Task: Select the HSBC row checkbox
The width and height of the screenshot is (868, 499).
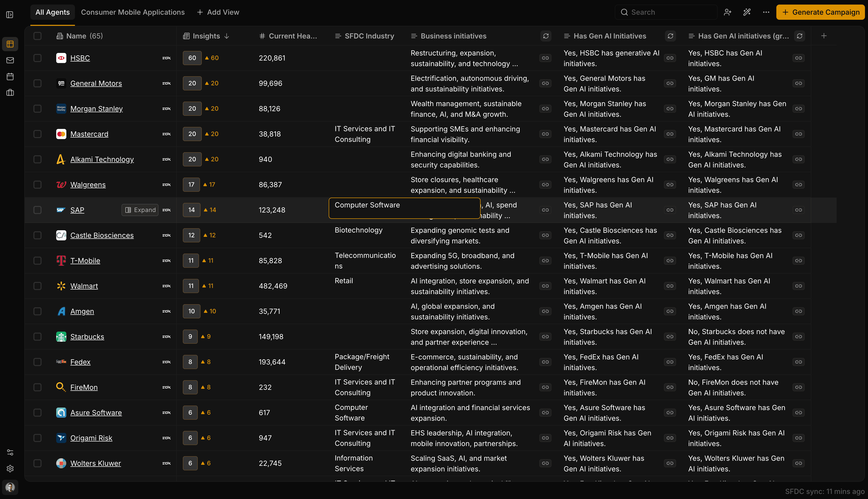Action: (x=37, y=58)
